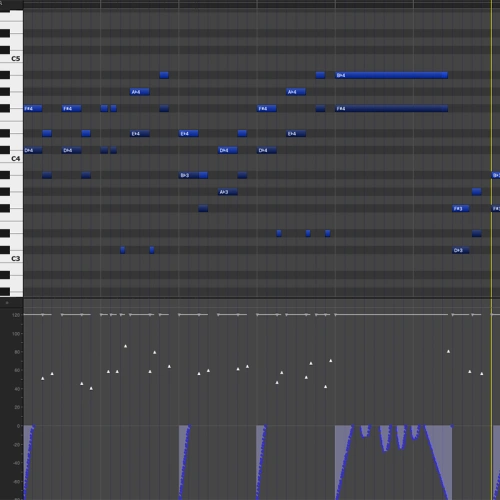Select the highest velocity handle near 86
The width and height of the screenshot is (500, 500).
point(125,346)
